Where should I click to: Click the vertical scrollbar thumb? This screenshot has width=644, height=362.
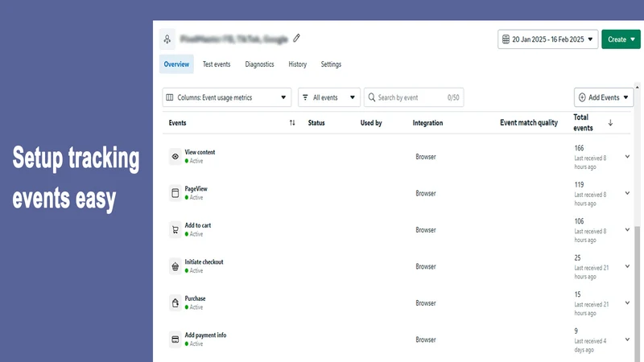[637, 294]
